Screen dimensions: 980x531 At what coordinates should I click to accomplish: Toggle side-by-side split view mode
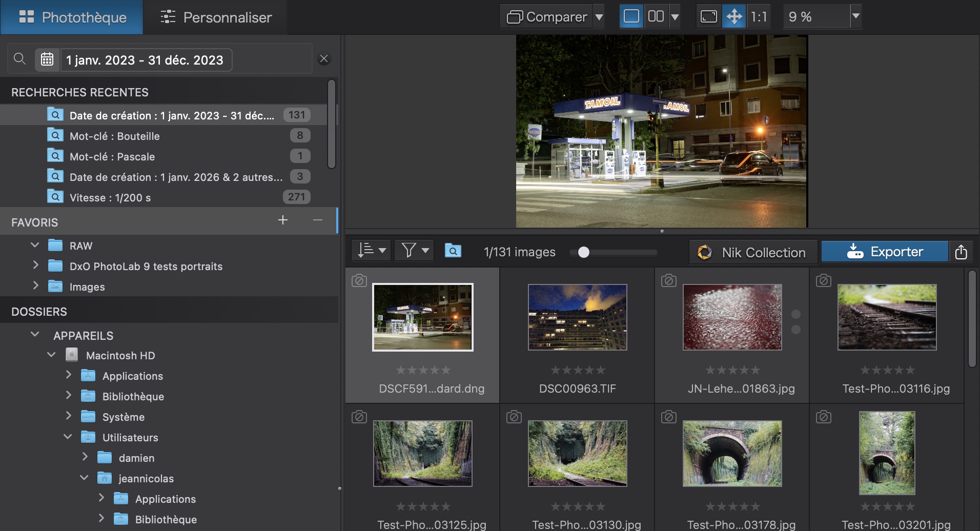pyautogui.click(x=656, y=16)
